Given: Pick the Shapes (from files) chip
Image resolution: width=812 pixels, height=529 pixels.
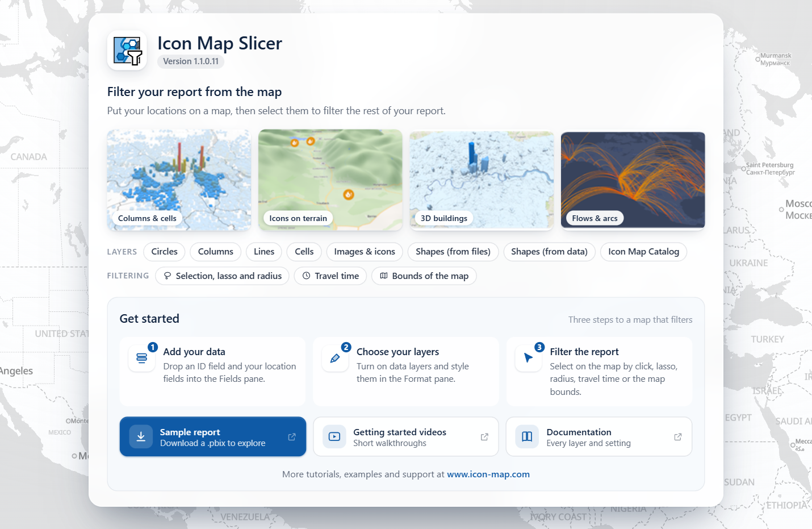Looking at the screenshot, I should [x=453, y=252].
